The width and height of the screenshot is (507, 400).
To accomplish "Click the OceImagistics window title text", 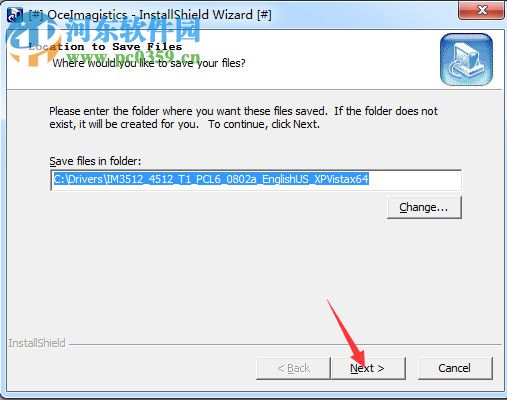I will click(x=150, y=15).
